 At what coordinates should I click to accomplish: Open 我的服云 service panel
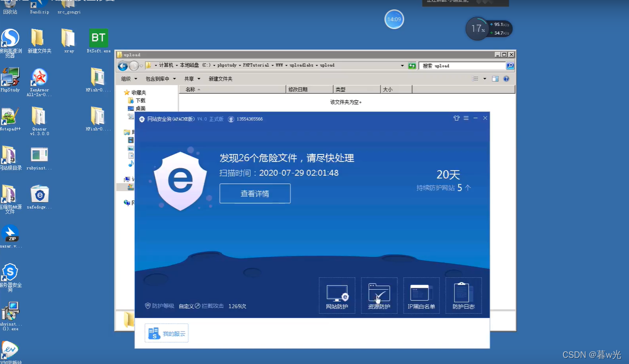(166, 333)
